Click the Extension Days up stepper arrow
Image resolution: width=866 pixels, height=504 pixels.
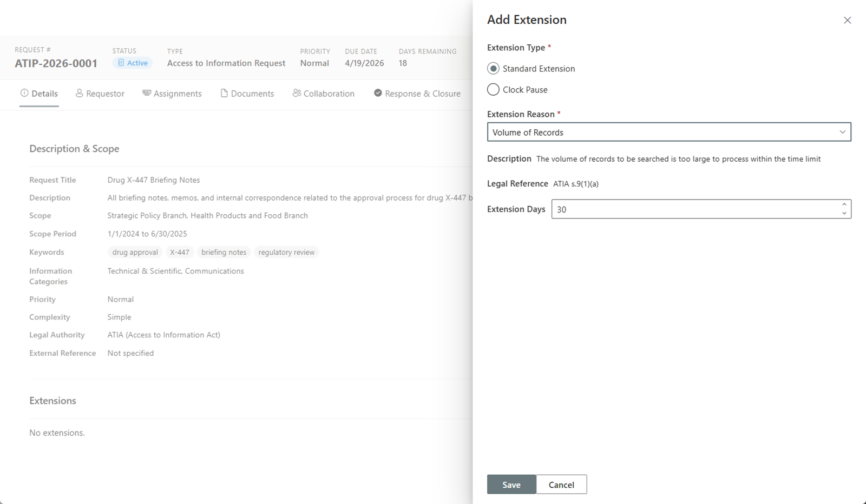pos(844,205)
